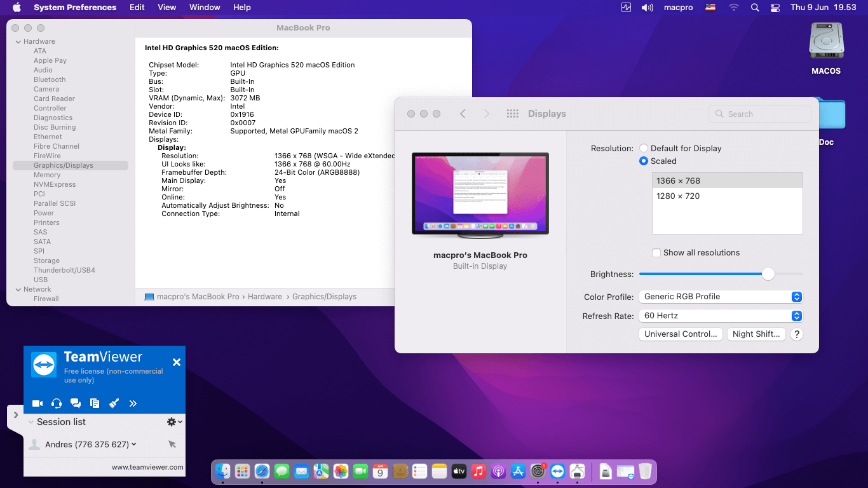The height and width of the screenshot is (488, 868).
Task: Open Control Center icon
Action: pyautogui.click(x=775, y=8)
